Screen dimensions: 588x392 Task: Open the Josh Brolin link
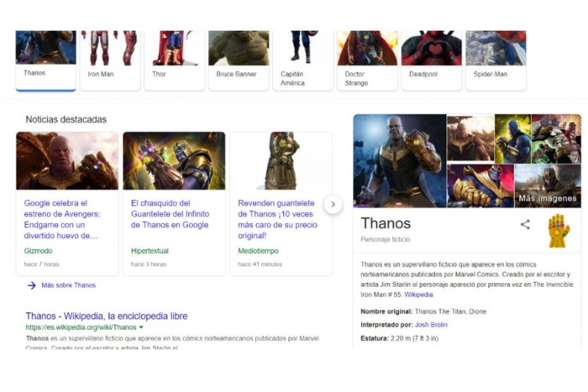tap(431, 325)
